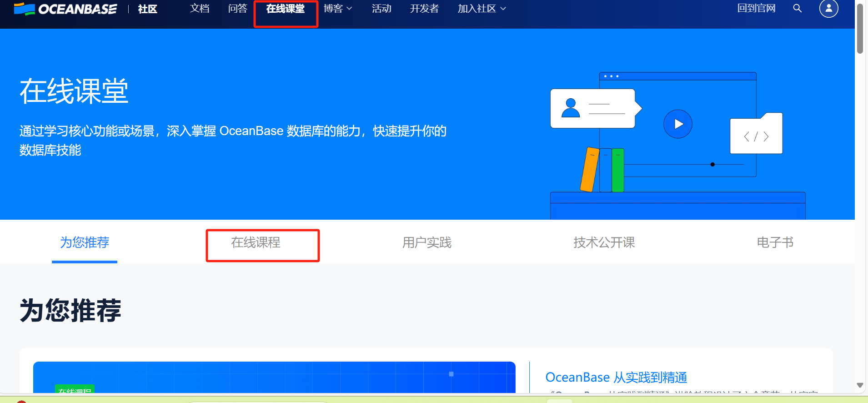
Task: Click the page vertical scrollbar thumb
Action: tap(860, 29)
